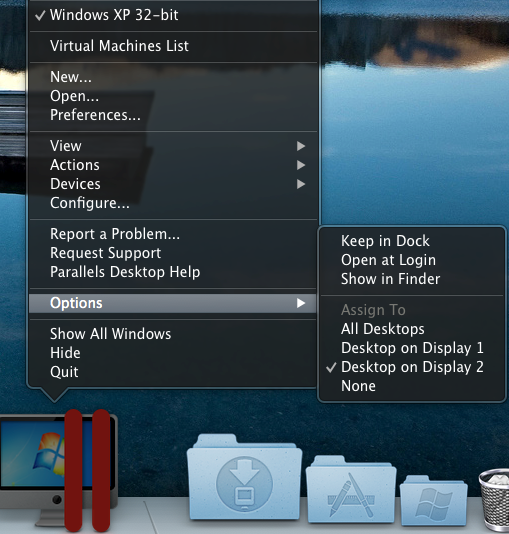Enable Keep in Dock
Image resolution: width=509 pixels, height=534 pixels.
click(412, 241)
